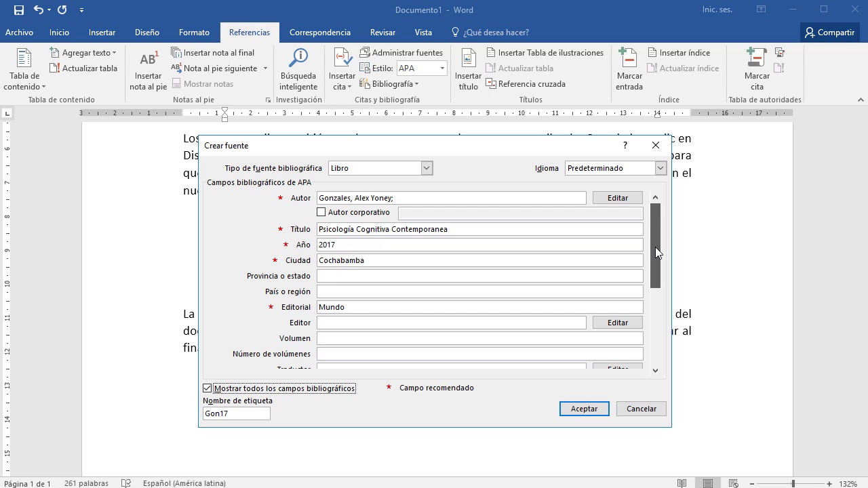Open Archivo tab

coord(19,33)
